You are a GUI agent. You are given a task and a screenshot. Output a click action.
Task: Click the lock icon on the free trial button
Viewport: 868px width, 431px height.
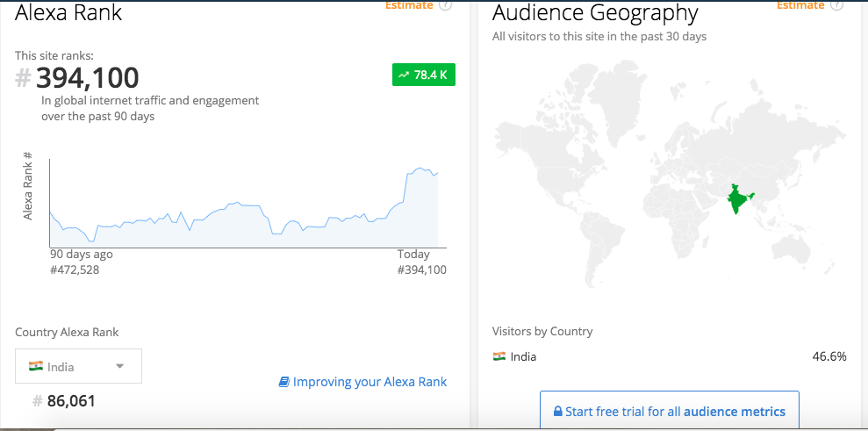(x=558, y=413)
